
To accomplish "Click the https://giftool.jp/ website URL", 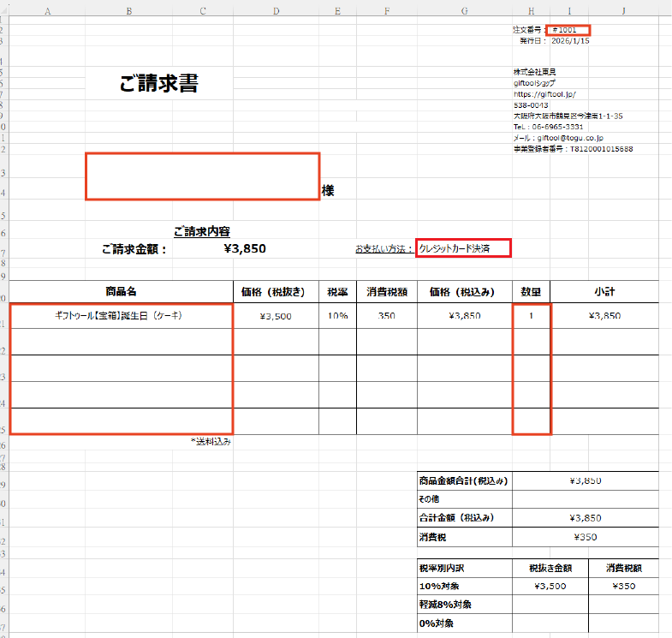I will click(x=544, y=94).
